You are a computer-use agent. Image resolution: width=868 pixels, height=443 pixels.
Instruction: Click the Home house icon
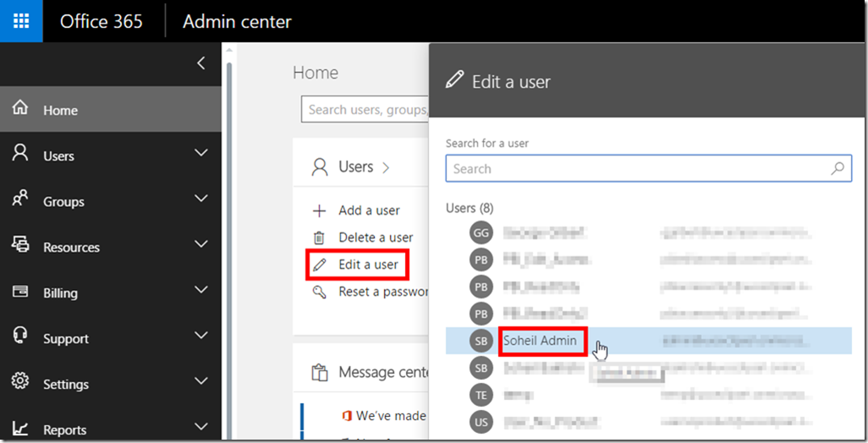click(20, 107)
